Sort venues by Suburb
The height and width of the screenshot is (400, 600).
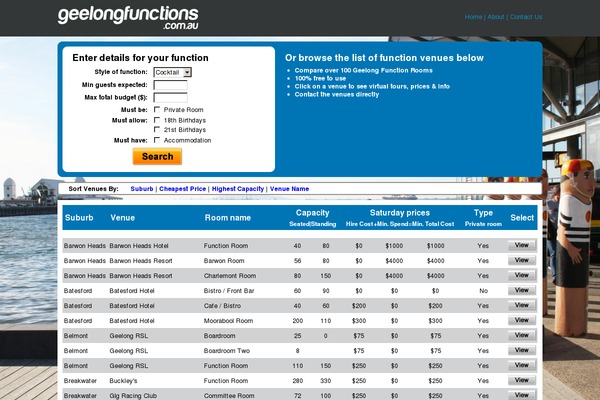(x=142, y=189)
